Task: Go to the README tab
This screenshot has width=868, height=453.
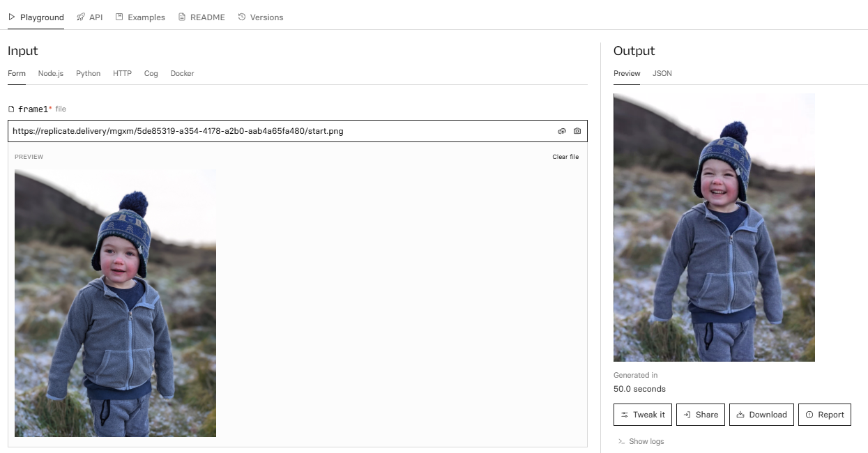Action: pyautogui.click(x=201, y=17)
